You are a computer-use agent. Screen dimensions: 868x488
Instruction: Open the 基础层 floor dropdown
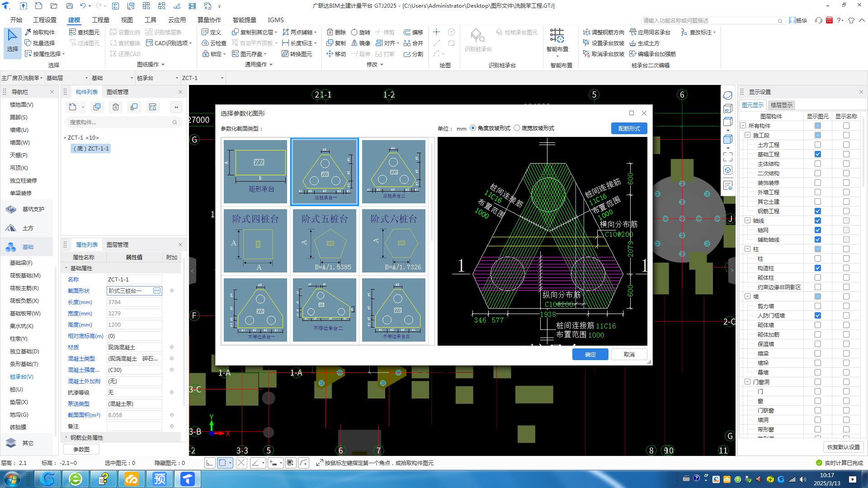67,78
